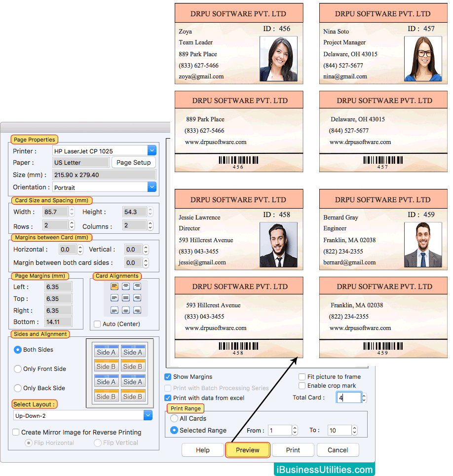Click the Bottom page margin field
The height and width of the screenshot is (476, 453).
pyautogui.click(x=58, y=322)
